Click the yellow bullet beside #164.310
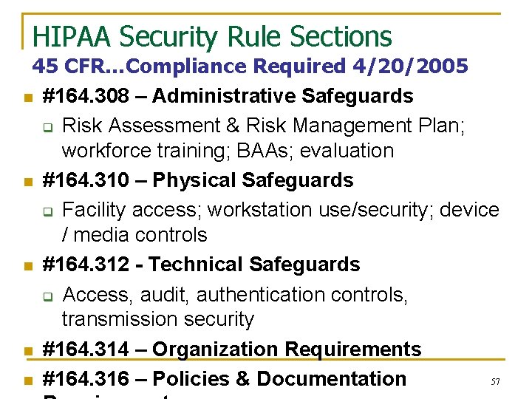The height and width of the screenshot is (399, 532). pyautogui.click(x=27, y=182)
